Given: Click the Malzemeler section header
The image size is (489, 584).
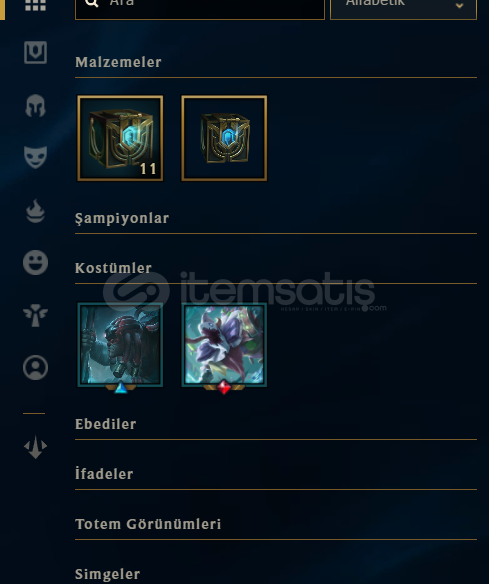Looking at the screenshot, I should [118, 62].
